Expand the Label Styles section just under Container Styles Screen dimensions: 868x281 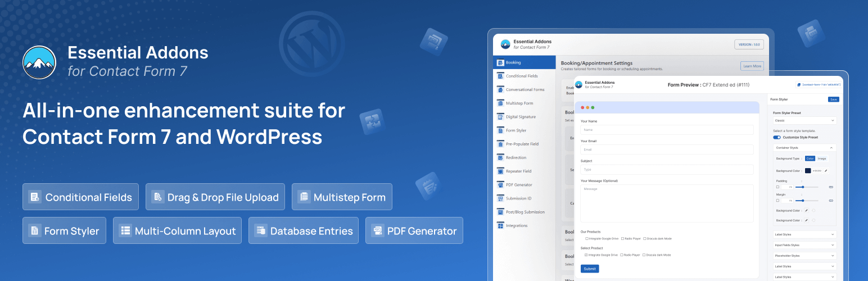(x=804, y=234)
